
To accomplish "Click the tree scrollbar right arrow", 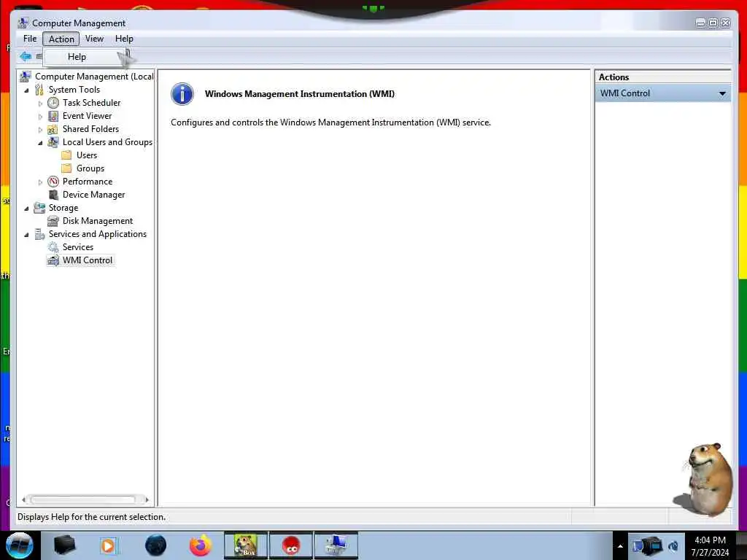I will click(x=147, y=499).
